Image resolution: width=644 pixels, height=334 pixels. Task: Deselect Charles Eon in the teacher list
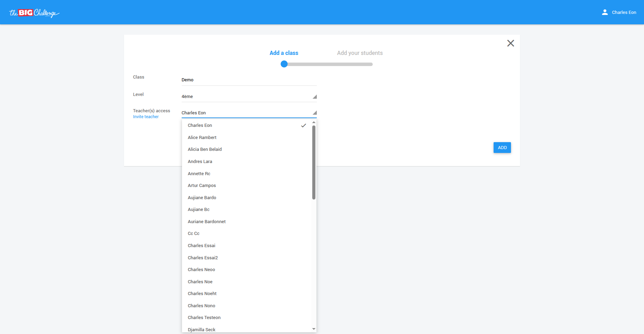click(x=200, y=125)
